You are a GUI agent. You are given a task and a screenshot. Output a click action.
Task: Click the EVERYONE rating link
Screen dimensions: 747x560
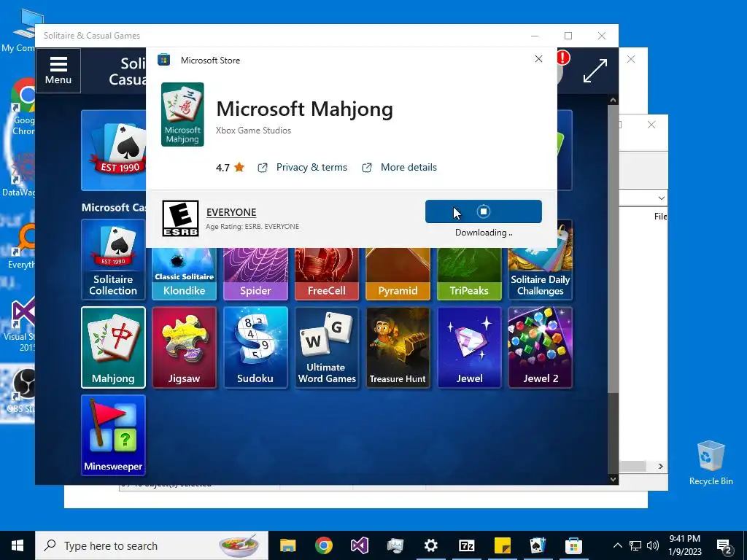231,212
